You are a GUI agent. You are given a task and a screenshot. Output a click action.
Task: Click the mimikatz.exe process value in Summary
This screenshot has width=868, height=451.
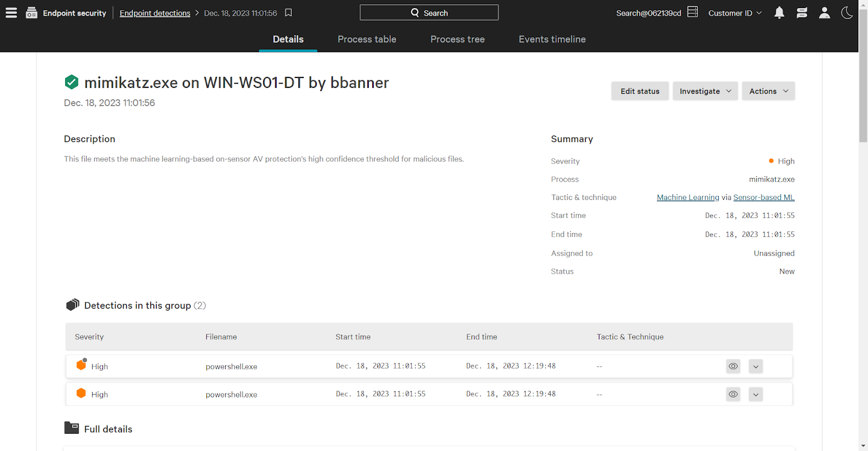771,179
